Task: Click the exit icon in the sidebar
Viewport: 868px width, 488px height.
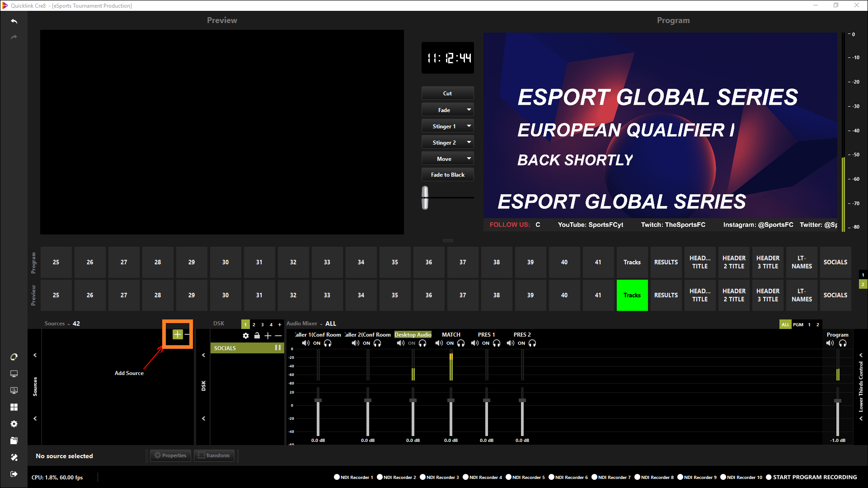Action: click(14, 474)
